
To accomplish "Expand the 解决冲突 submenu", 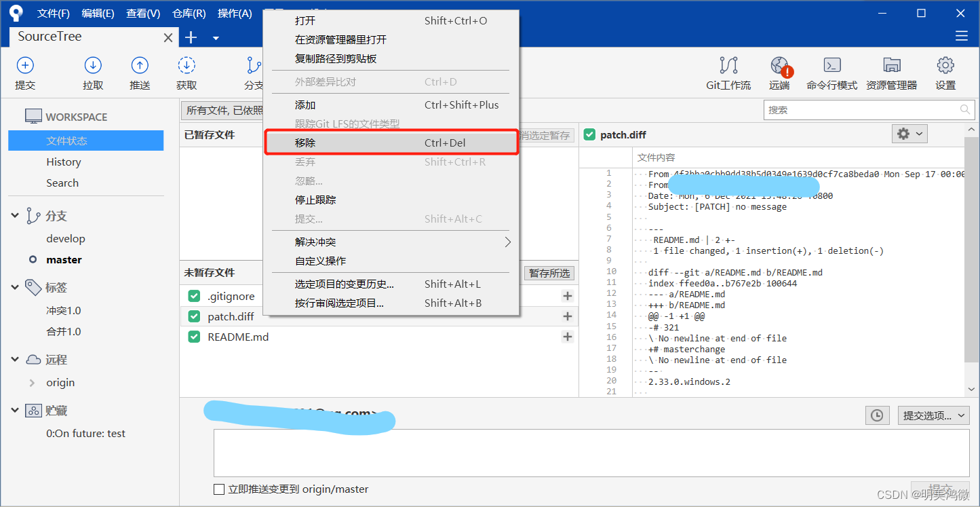I will 391,242.
